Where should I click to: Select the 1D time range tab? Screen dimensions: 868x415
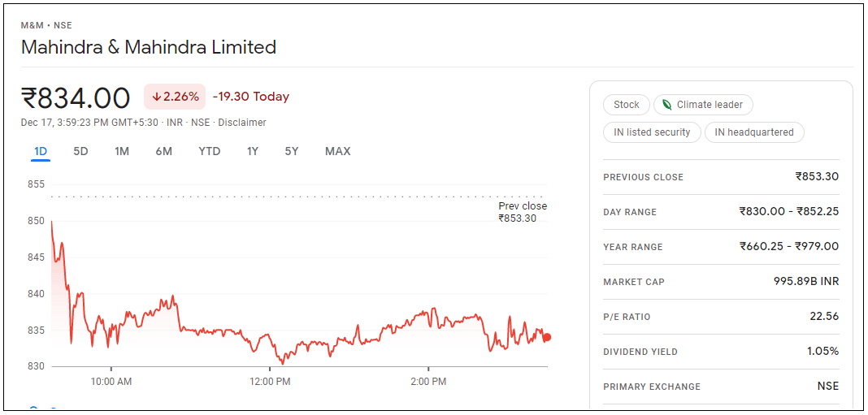(41, 152)
